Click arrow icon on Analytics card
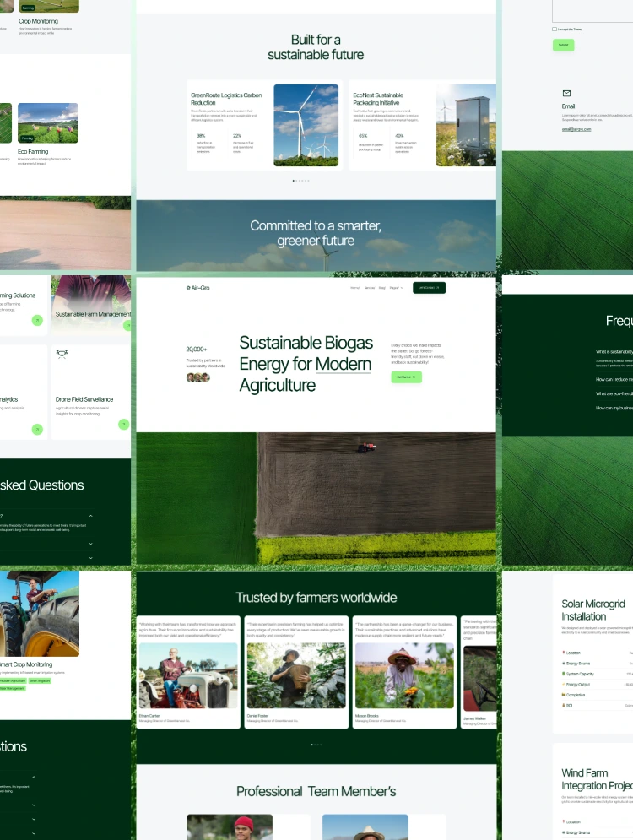Screen dimensions: 633x840 coord(37,429)
